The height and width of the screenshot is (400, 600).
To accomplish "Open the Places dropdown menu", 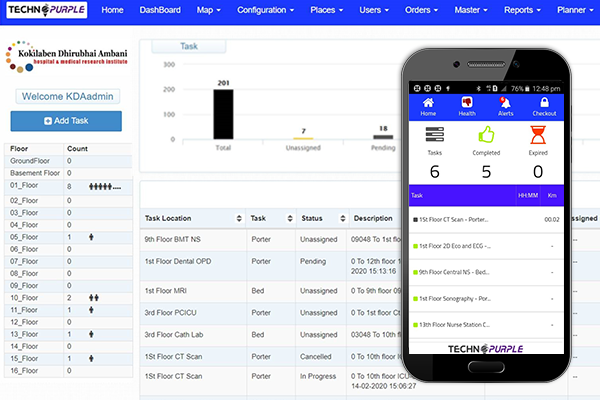I will 326,10.
